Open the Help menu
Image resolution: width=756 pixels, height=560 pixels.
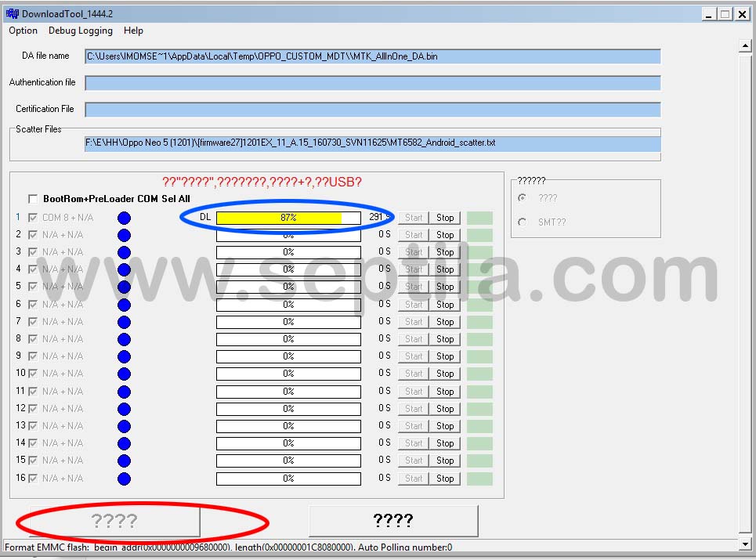(133, 31)
